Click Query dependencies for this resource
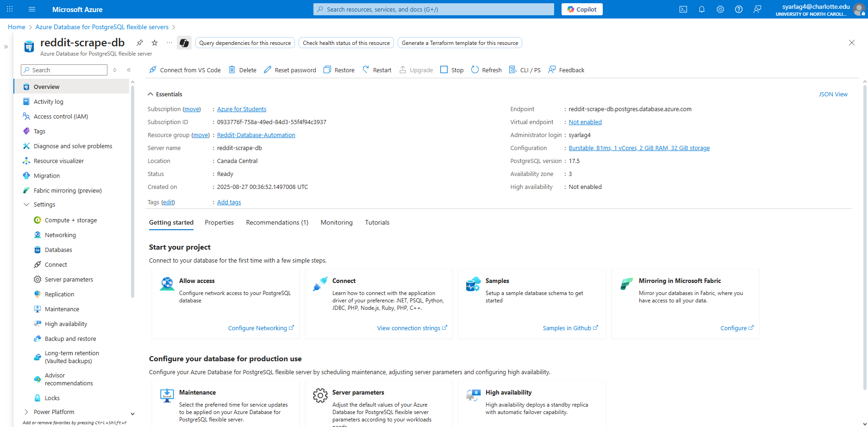The width and height of the screenshot is (868, 427). (245, 43)
